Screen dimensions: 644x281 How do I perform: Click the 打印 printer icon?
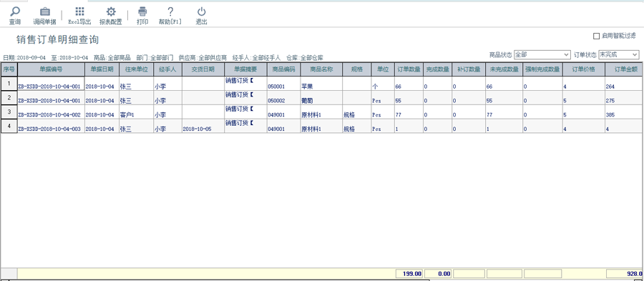[x=142, y=11]
